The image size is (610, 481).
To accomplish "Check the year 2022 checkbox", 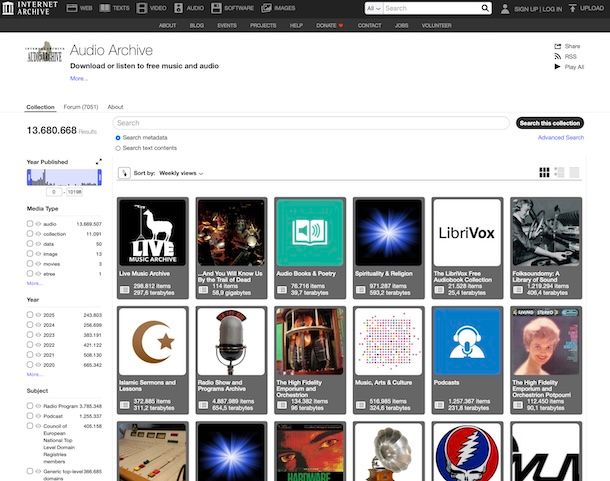I will click(30, 344).
